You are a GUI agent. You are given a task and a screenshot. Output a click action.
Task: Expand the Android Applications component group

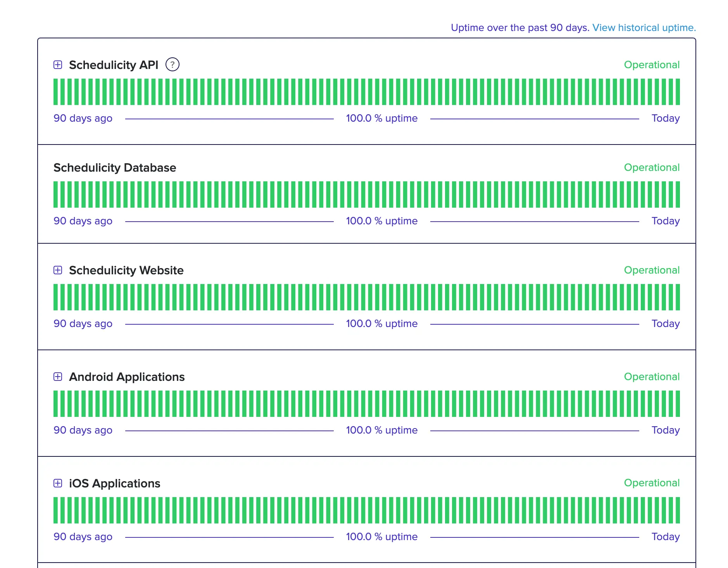pyautogui.click(x=58, y=377)
